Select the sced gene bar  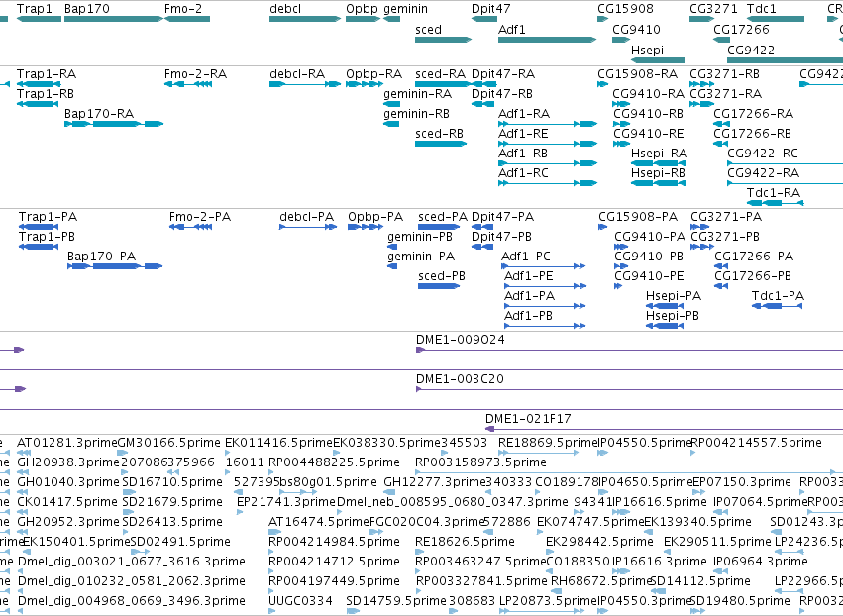tap(443, 40)
